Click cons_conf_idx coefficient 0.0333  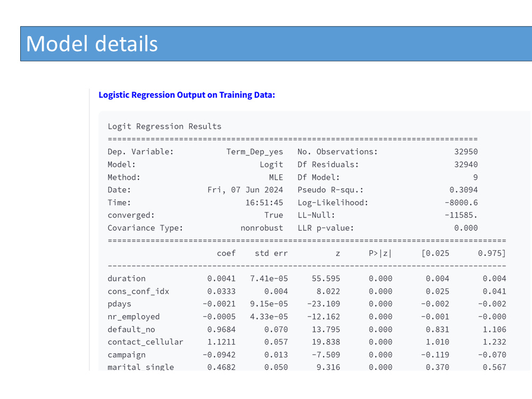221,291
